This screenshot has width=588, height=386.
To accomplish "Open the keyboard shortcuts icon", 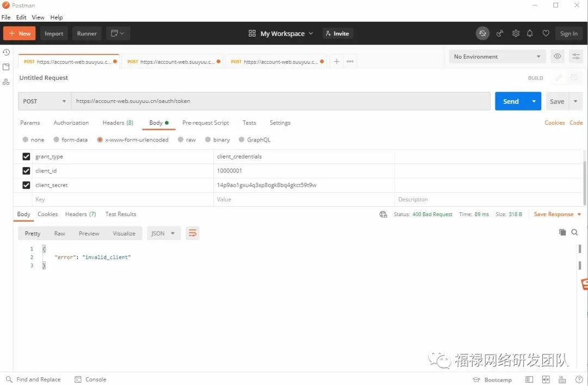I will point(562,379).
